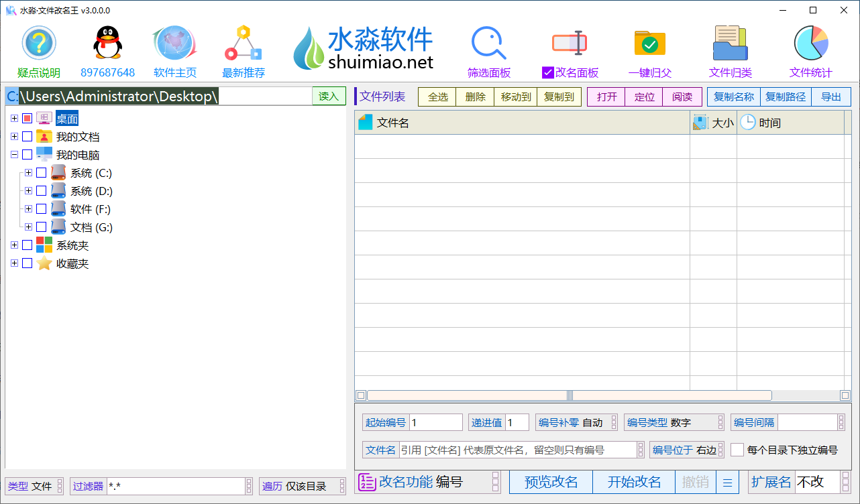Open the 筛选面板 magnifier icon

(488, 43)
